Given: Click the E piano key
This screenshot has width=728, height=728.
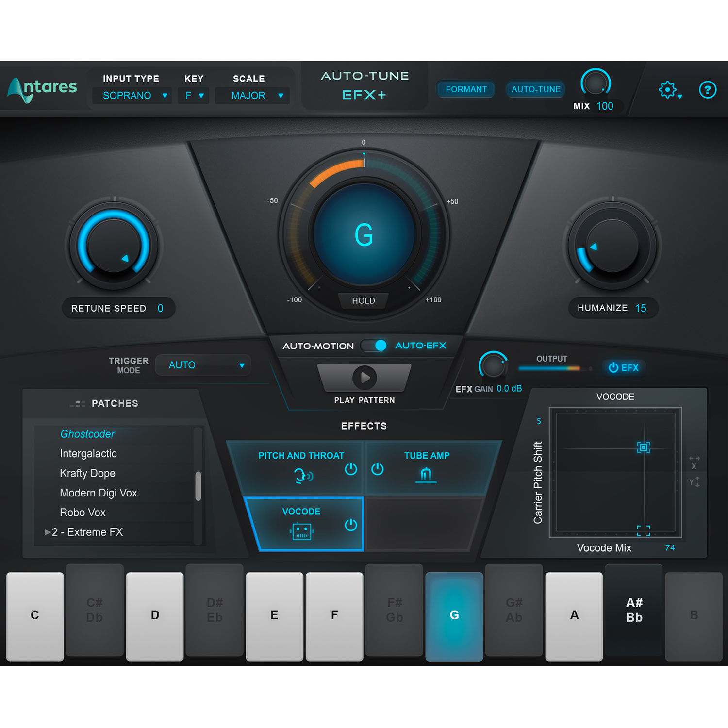Looking at the screenshot, I should [275, 616].
